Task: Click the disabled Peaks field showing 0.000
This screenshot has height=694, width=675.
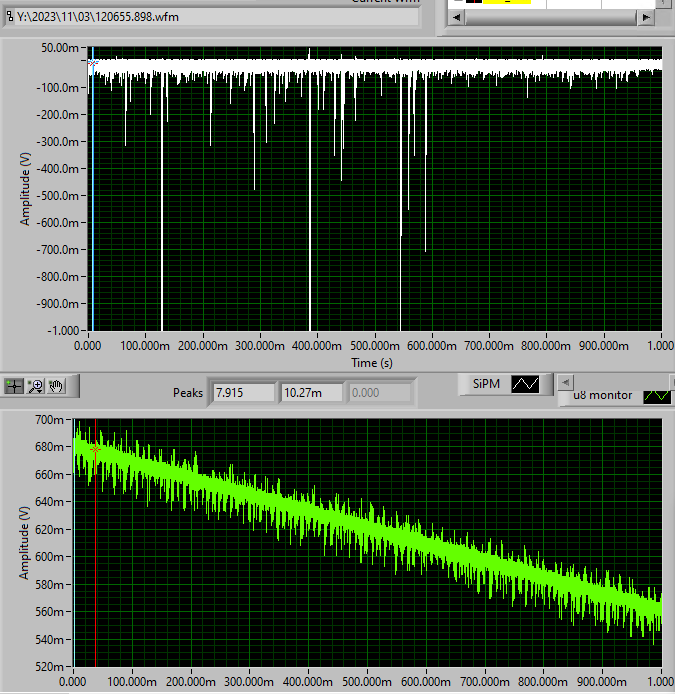Action: click(x=380, y=393)
